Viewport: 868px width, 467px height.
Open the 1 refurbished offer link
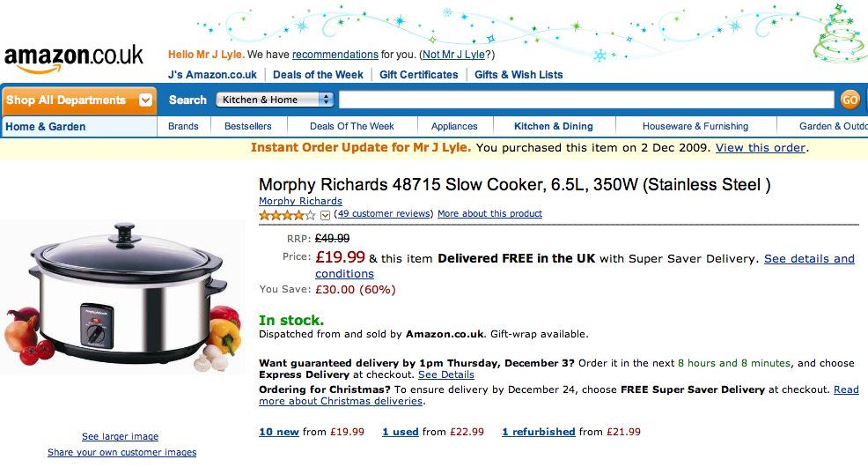coord(538,432)
